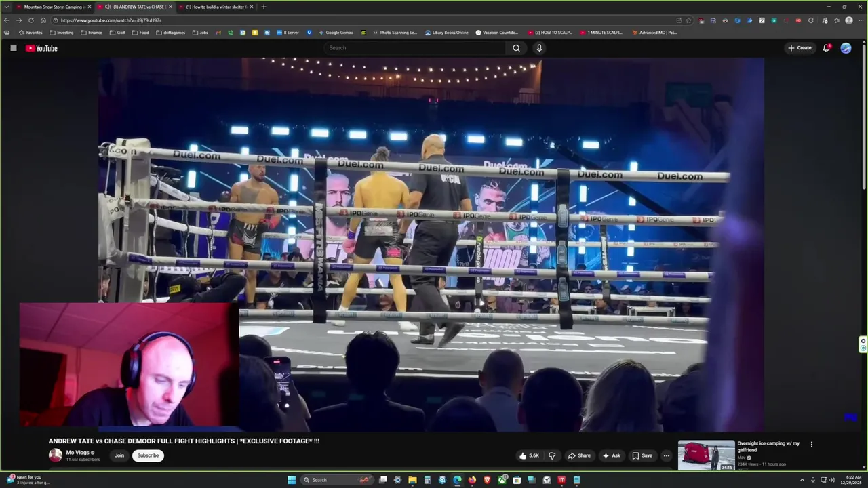Go to the YouTube home logo
868x488 pixels.
click(x=41, y=48)
